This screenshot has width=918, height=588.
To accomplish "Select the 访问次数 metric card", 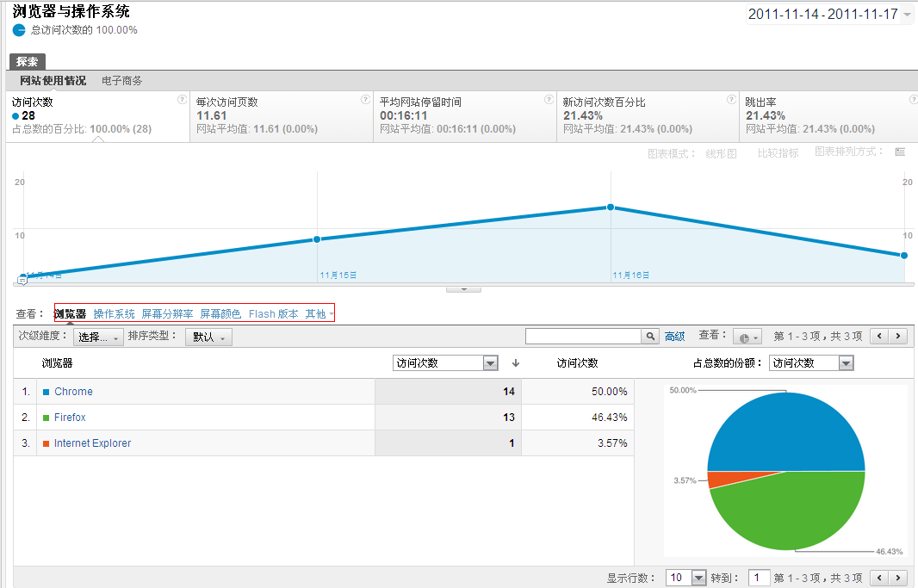I will click(x=98, y=116).
